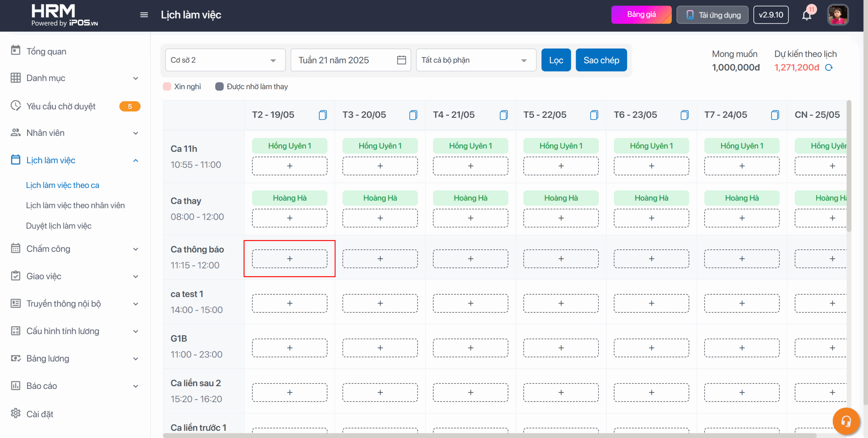Click the user avatar picture
This screenshot has width=868, height=438.
837,15
